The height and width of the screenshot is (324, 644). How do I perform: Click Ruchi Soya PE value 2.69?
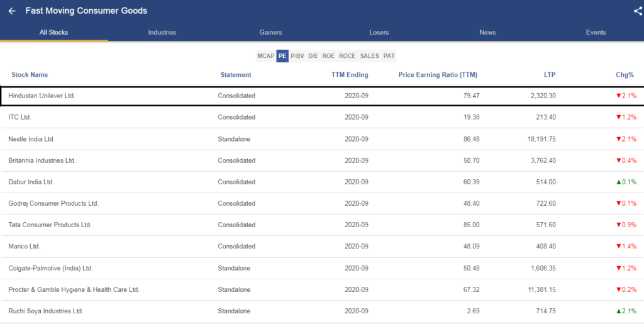coord(473,311)
